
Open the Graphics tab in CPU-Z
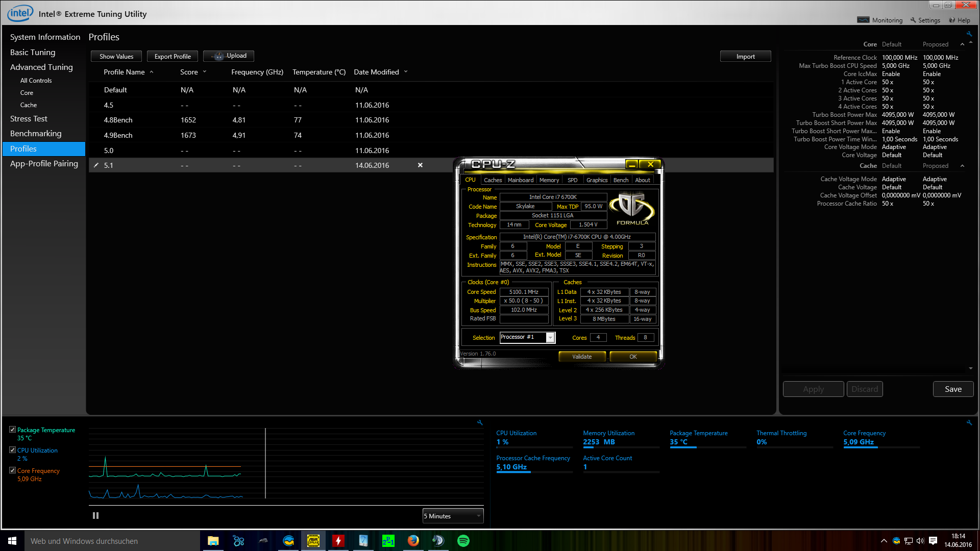point(597,180)
